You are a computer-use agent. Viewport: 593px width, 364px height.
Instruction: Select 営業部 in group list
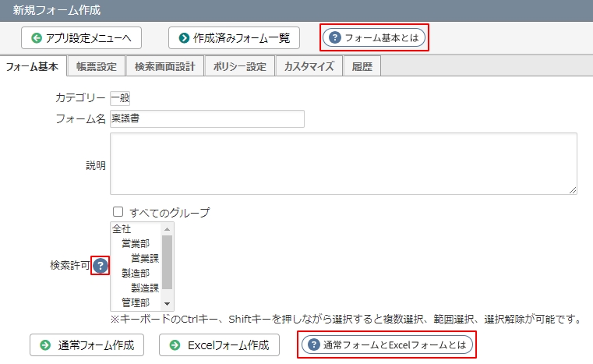pyautogui.click(x=136, y=243)
